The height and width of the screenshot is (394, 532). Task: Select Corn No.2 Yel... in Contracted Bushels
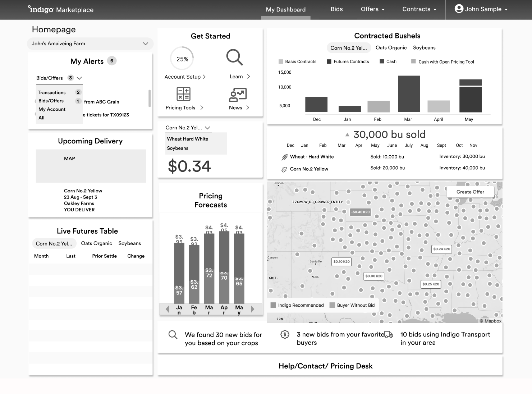tap(349, 48)
